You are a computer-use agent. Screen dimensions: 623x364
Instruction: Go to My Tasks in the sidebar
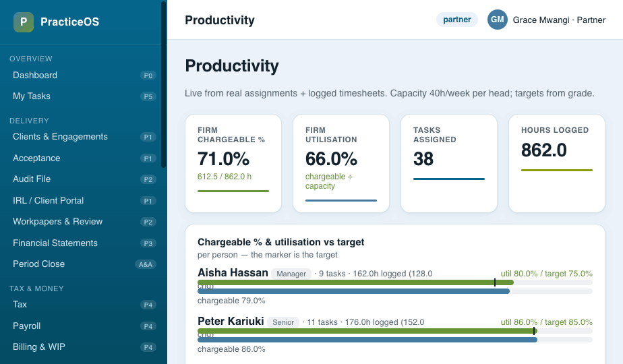[84, 96]
